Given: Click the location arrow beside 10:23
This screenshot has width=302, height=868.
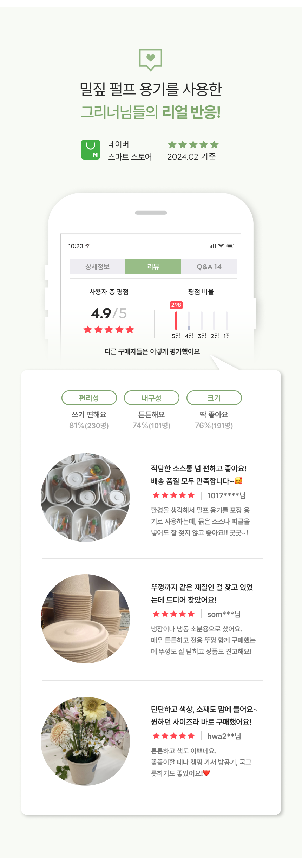Looking at the screenshot, I should point(87,246).
